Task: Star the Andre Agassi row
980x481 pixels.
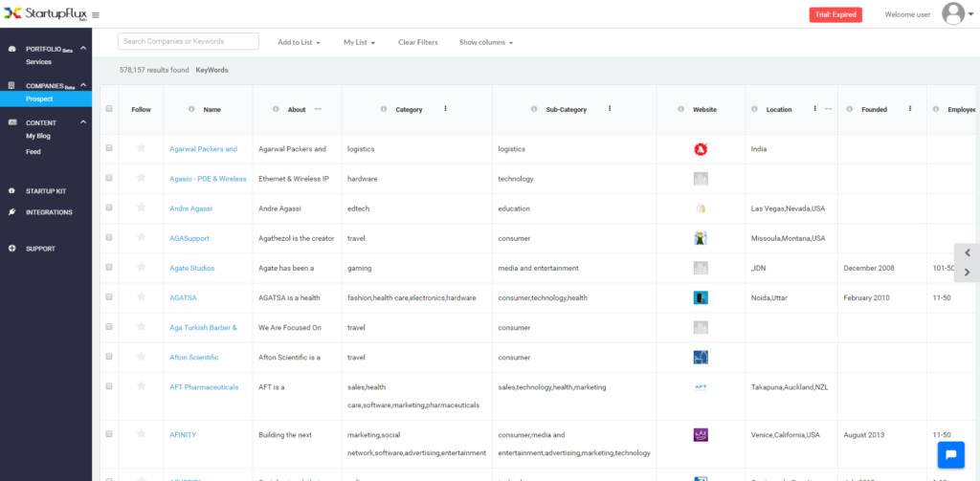Action: (x=142, y=208)
